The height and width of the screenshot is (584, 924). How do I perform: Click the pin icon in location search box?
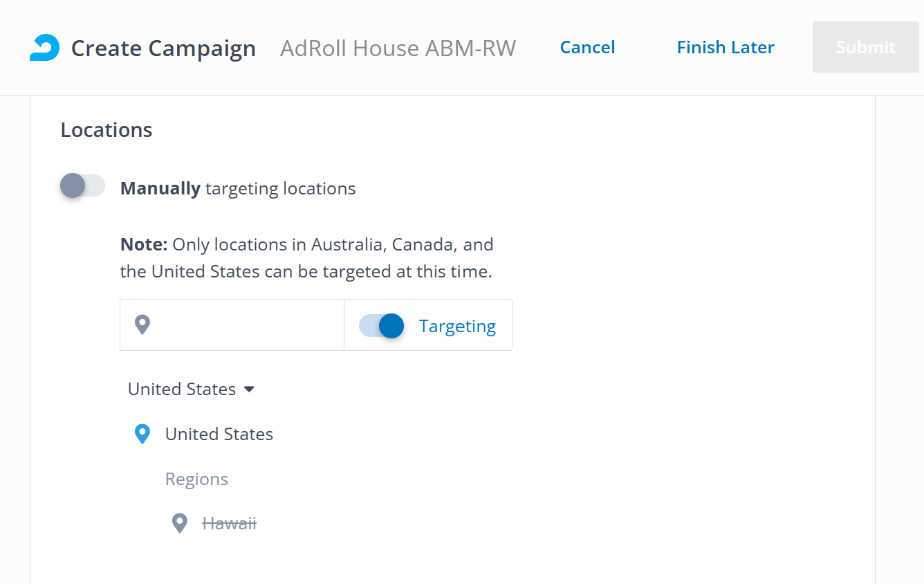click(x=142, y=325)
